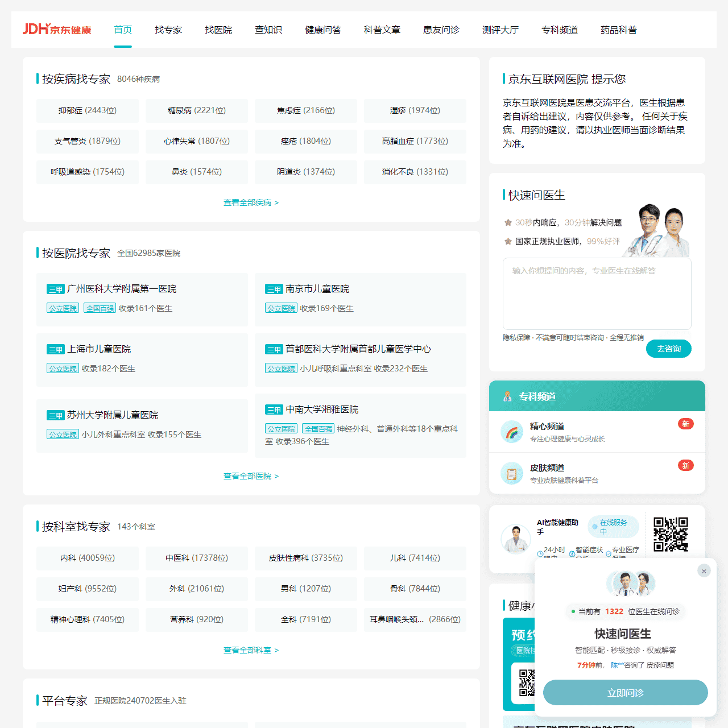Viewport: 728px width, 728px height.
Task: Click the 新 badge on 皮肤频道
Action: coord(686,465)
